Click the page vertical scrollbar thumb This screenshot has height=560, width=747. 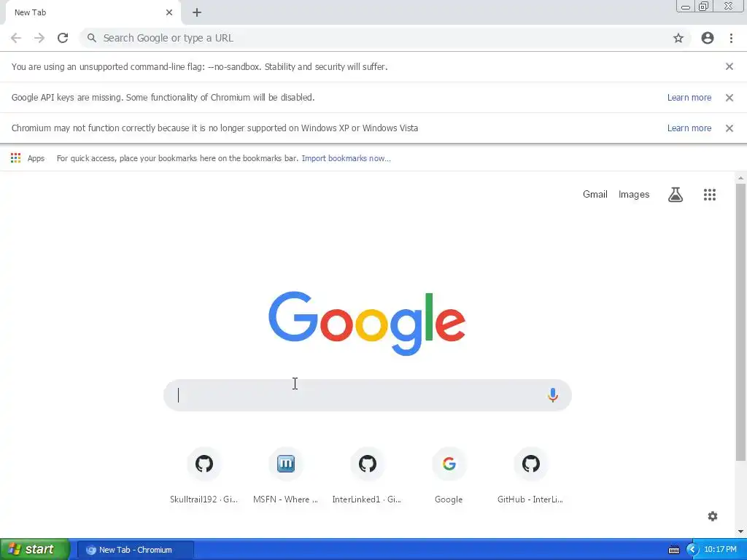click(x=740, y=322)
